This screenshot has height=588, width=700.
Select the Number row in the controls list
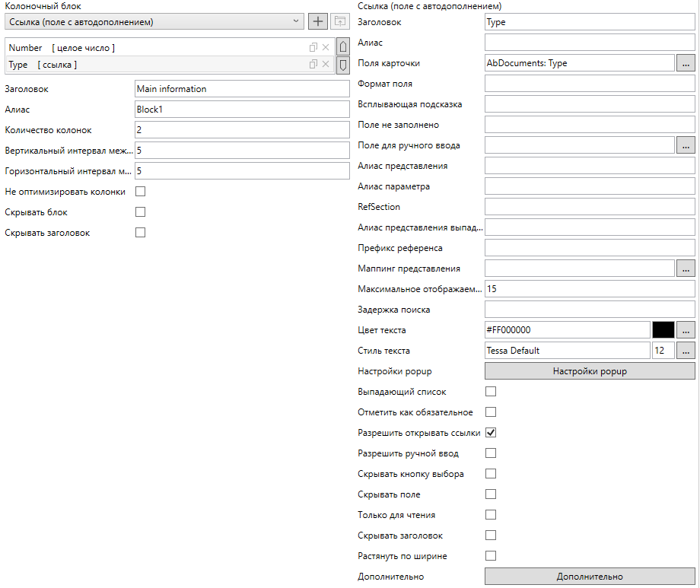152,48
